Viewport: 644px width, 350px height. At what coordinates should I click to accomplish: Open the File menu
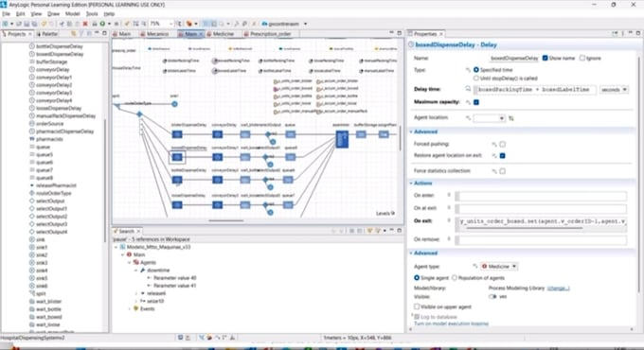tap(7, 13)
